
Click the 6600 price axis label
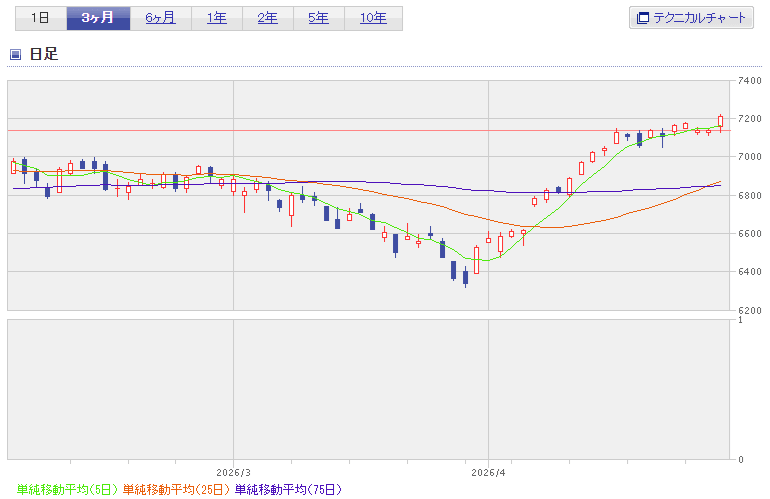pos(750,233)
